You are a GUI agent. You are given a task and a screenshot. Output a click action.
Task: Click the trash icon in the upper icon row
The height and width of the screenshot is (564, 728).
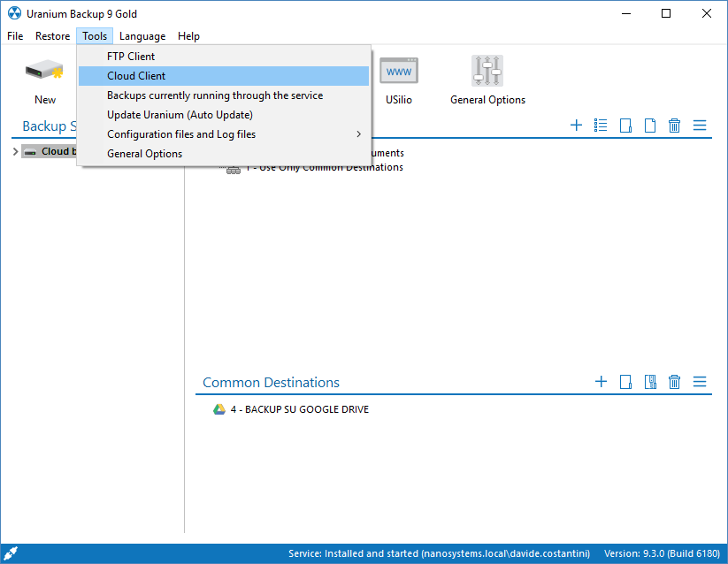click(x=675, y=126)
